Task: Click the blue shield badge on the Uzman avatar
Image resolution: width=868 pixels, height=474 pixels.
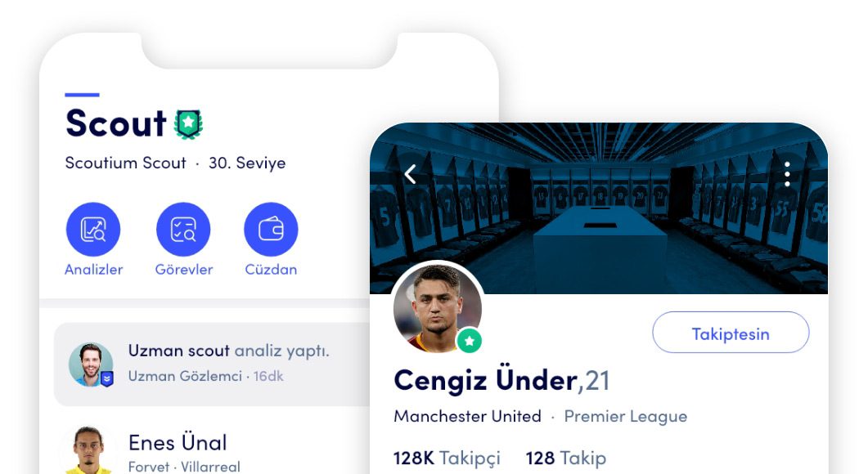Action: 107,379
